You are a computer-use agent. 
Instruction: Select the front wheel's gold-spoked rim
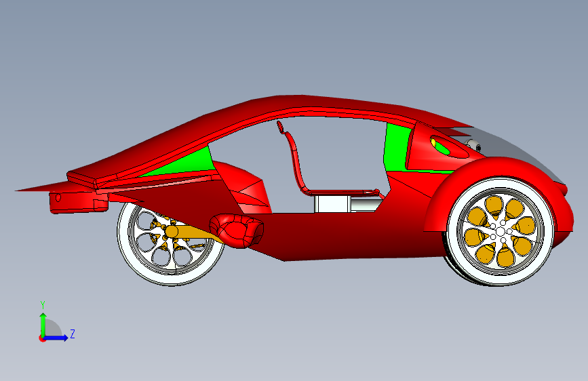(501, 232)
